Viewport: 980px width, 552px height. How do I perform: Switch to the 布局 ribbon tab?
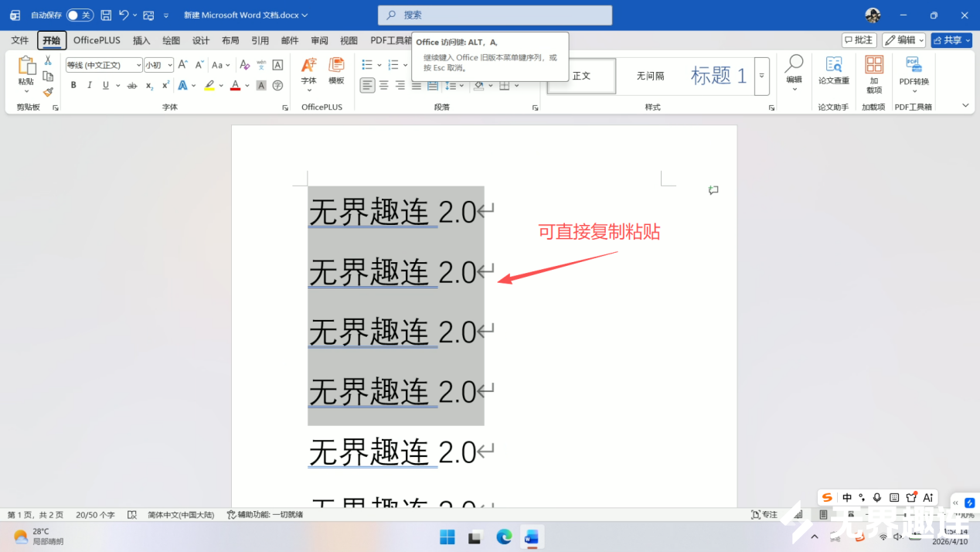tap(230, 40)
